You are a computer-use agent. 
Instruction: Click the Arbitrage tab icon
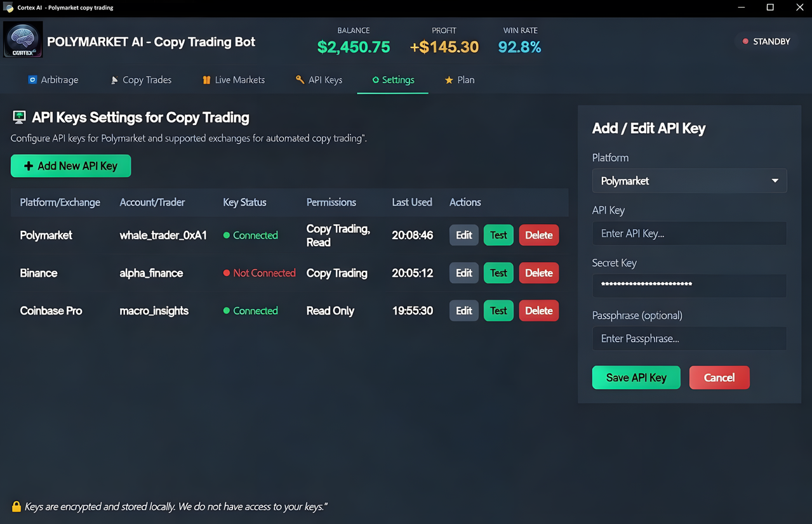32,80
